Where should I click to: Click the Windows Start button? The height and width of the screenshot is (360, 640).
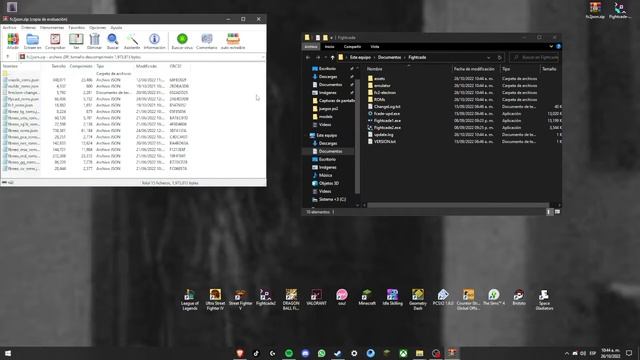[7, 353]
